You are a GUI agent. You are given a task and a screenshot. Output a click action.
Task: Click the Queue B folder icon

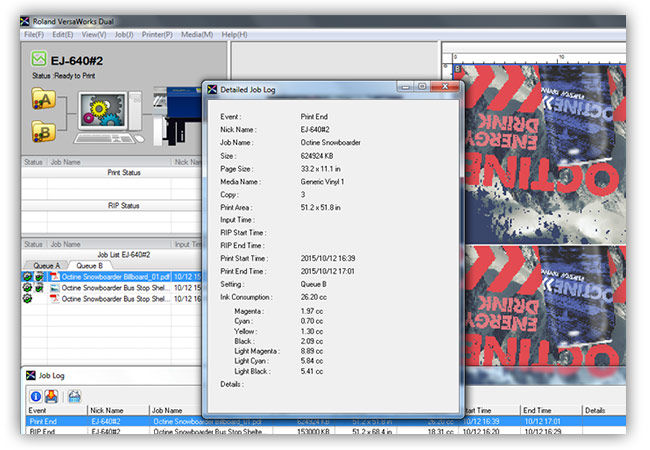43,131
